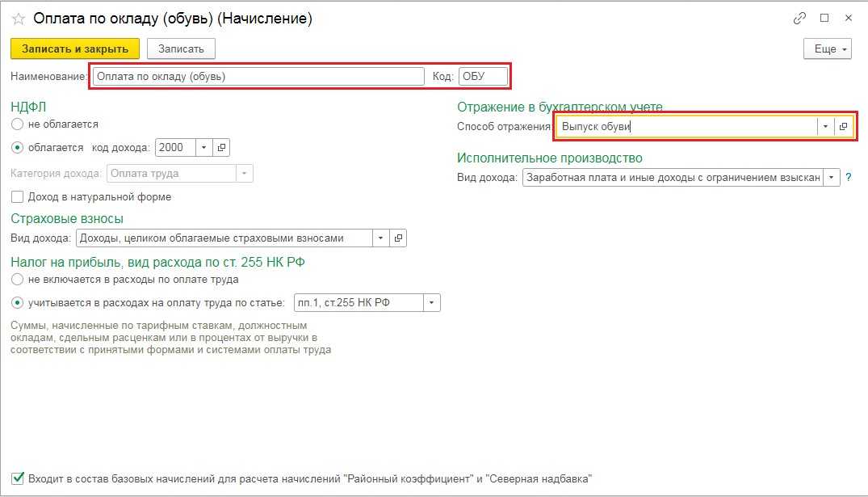The height and width of the screenshot is (497, 868).
Task: Click 'Налог на прибыль' section heading
Action: 157,262
